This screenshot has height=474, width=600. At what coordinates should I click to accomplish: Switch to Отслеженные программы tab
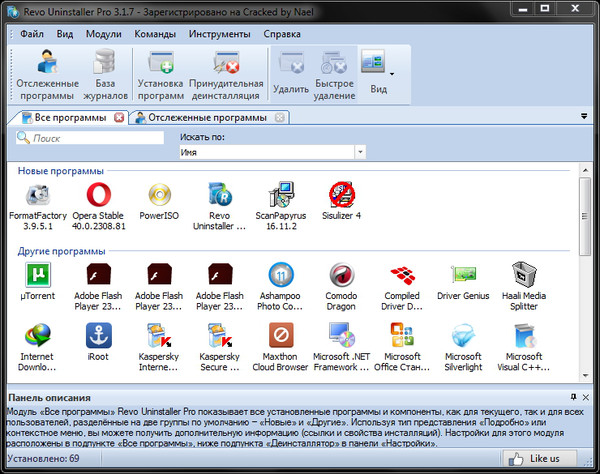pos(207,118)
